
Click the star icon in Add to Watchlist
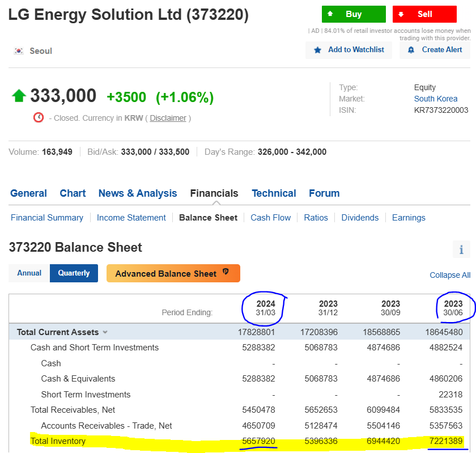(317, 50)
